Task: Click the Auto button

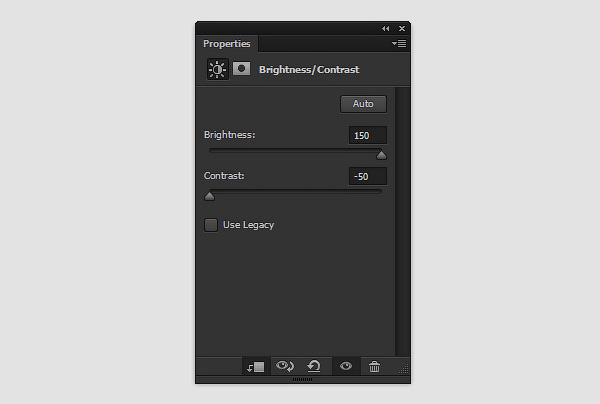Action: 363,104
